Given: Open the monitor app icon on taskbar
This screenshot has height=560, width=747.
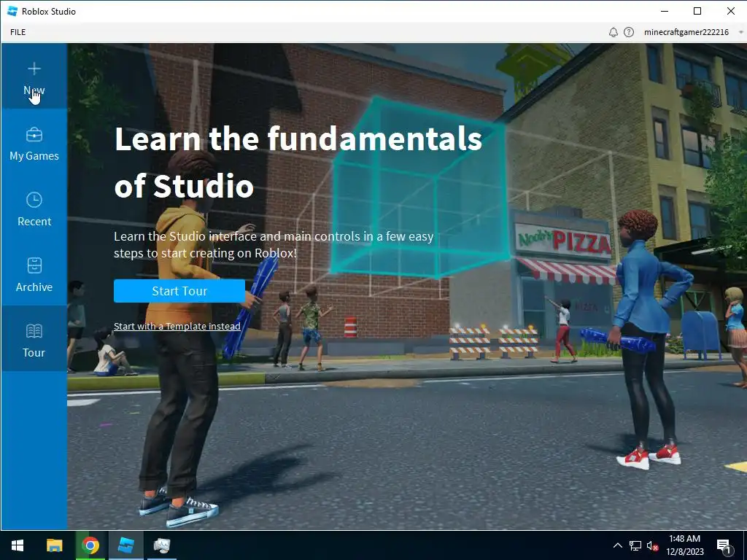Looking at the screenshot, I should pyautogui.click(x=162, y=545).
